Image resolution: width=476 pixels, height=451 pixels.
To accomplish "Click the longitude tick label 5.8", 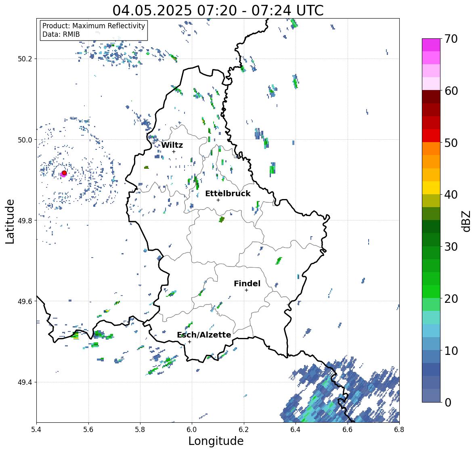I will click(140, 430).
